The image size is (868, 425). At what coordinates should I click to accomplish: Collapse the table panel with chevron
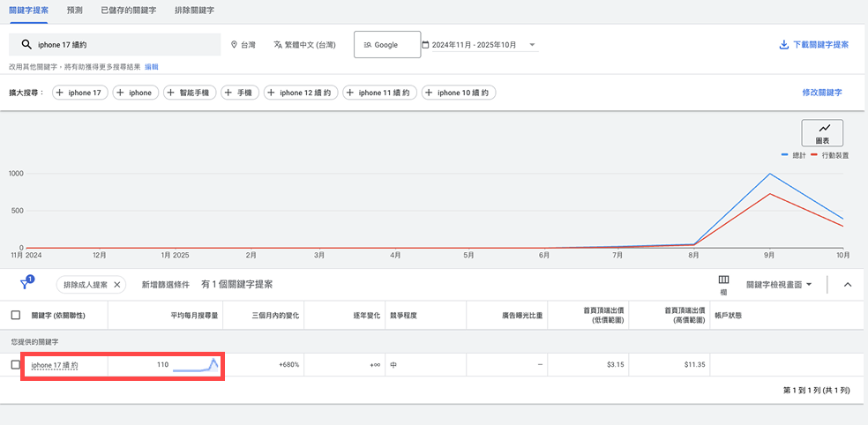(x=848, y=285)
